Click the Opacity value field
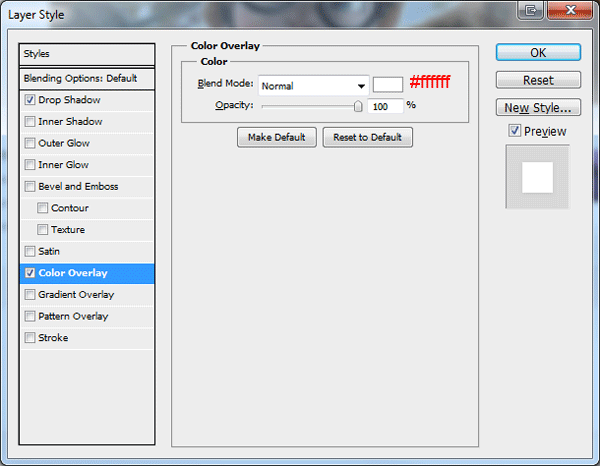 click(385, 106)
